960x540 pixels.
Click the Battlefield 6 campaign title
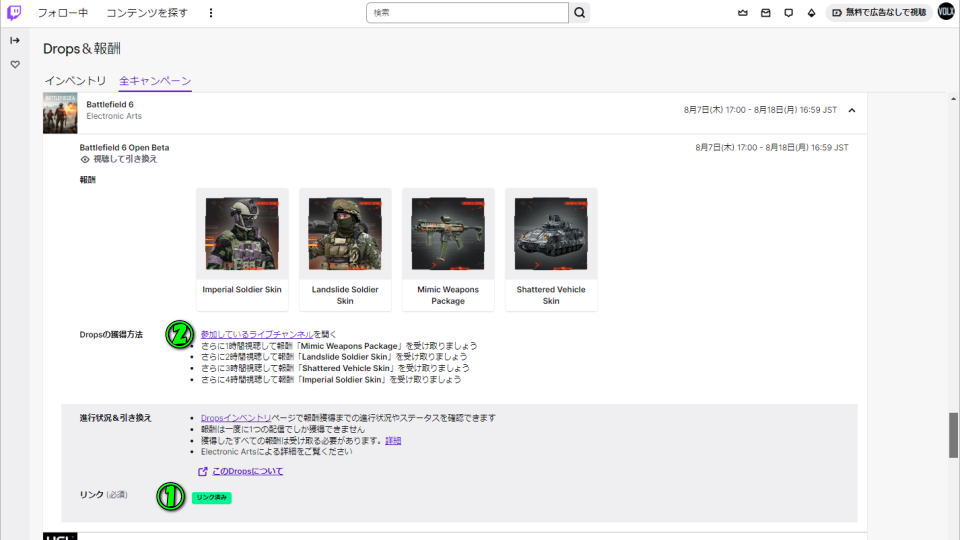click(110, 105)
